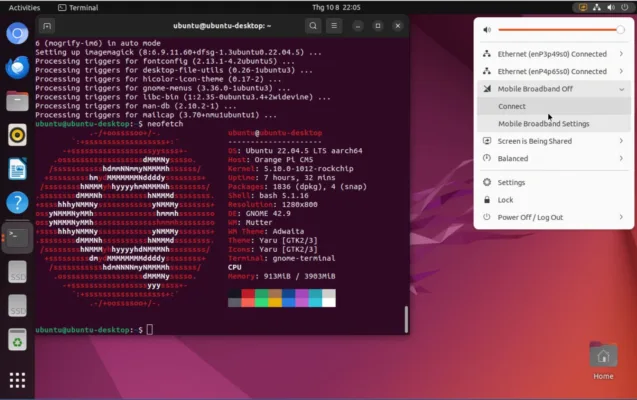Click the terminal vertical scrollbar

406,319
